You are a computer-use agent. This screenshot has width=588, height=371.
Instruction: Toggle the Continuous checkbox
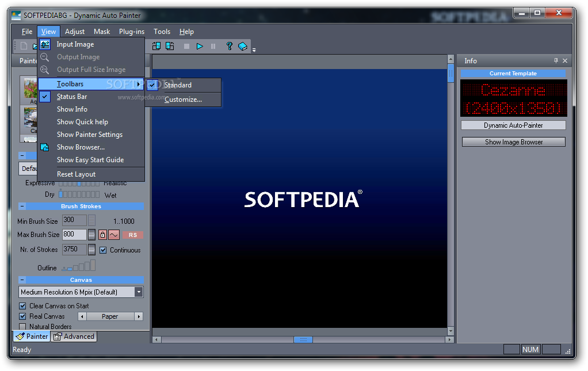103,250
